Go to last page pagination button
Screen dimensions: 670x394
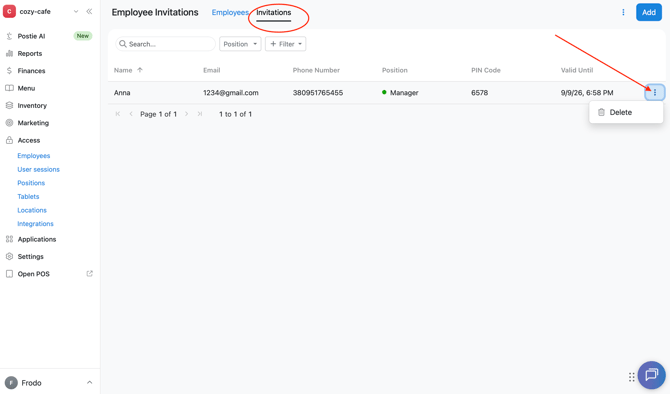pyautogui.click(x=200, y=114)
